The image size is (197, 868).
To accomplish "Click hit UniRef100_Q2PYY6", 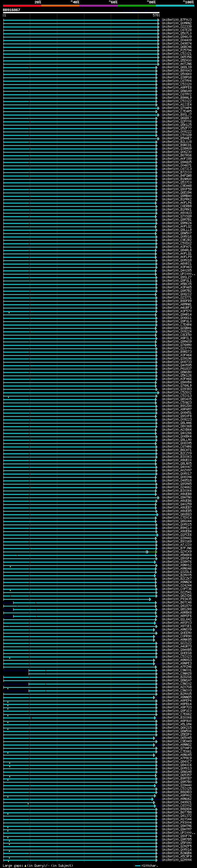I will (x=176, y=122).
